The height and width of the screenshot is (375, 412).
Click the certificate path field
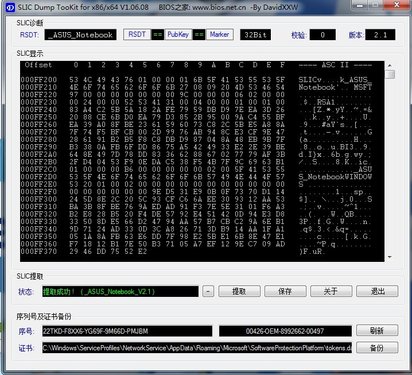point(197,348)
